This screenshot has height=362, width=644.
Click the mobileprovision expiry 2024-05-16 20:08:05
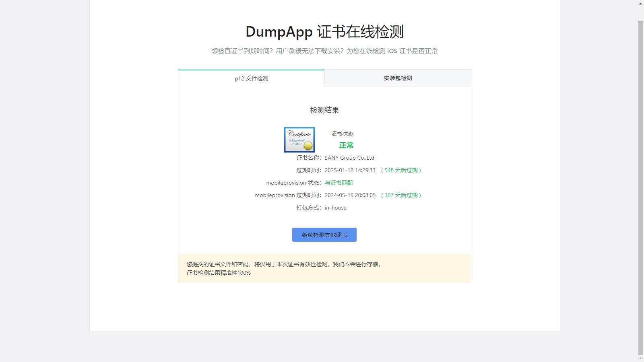pos(350,195)
